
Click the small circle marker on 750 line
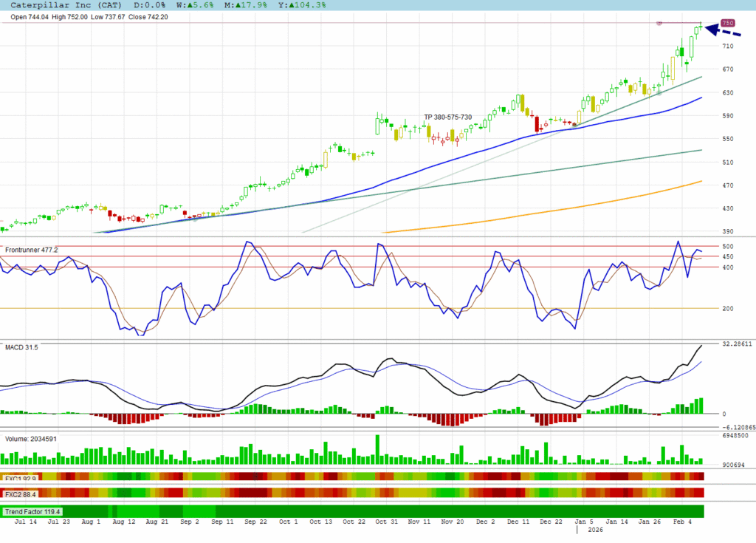pyautogui.click(x=659, y=23)
